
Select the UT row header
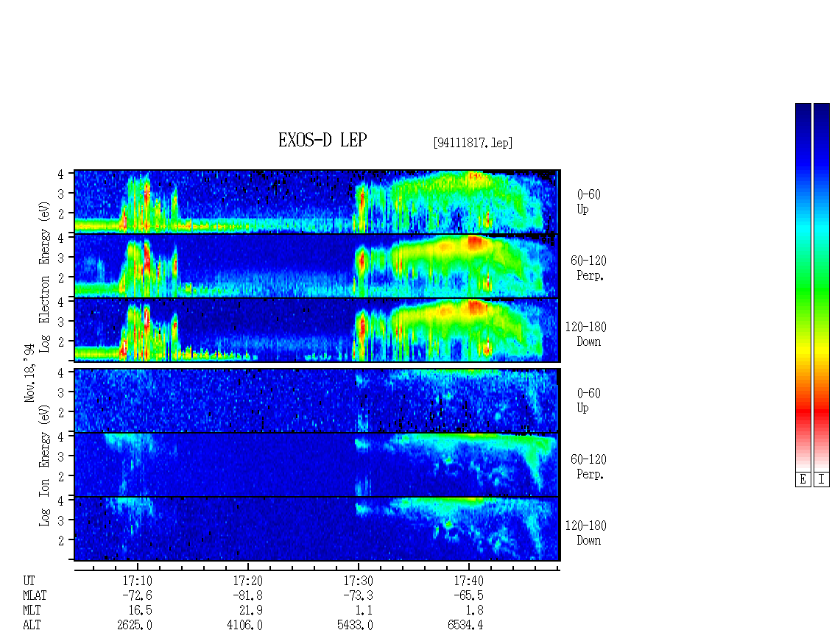(x=29, y=581)
